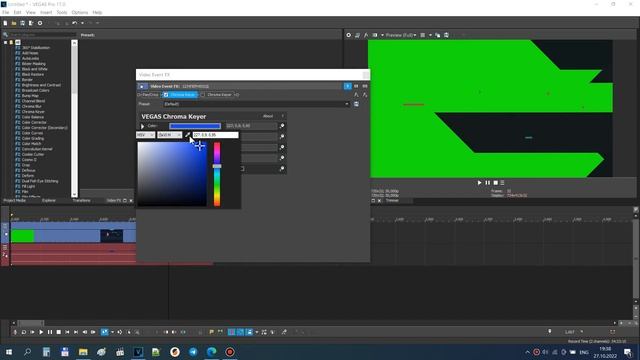Open the Tools menu
The width and height of the screenshot is (640, 360).
(x=62, y=13)
